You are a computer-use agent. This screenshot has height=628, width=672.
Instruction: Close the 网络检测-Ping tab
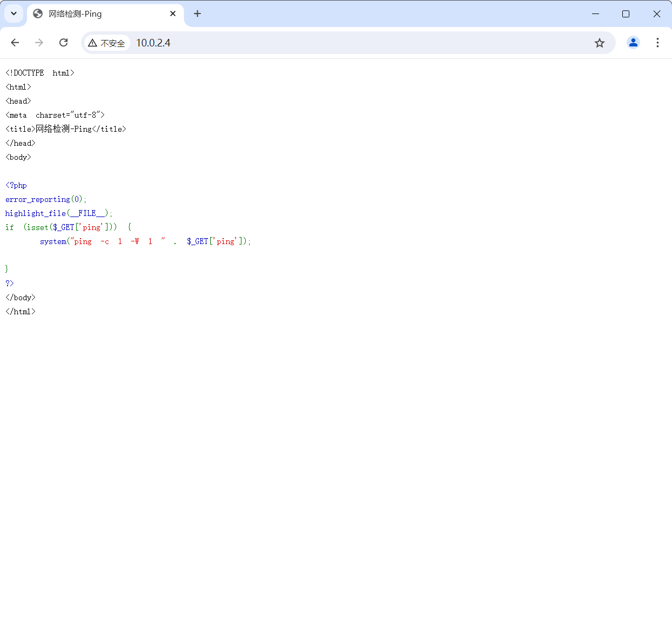point(173,13)
